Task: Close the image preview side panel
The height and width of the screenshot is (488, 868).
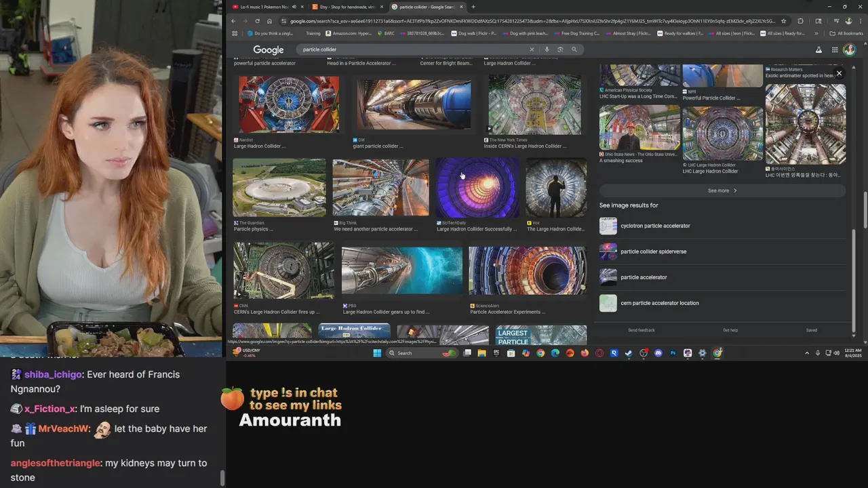Action: click(839, 73)
